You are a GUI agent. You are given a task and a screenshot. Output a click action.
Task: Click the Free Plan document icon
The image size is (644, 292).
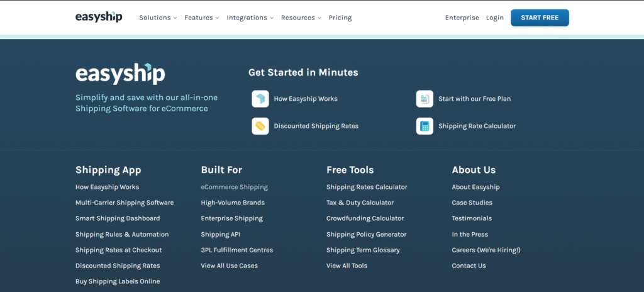[x=425, y=99]
